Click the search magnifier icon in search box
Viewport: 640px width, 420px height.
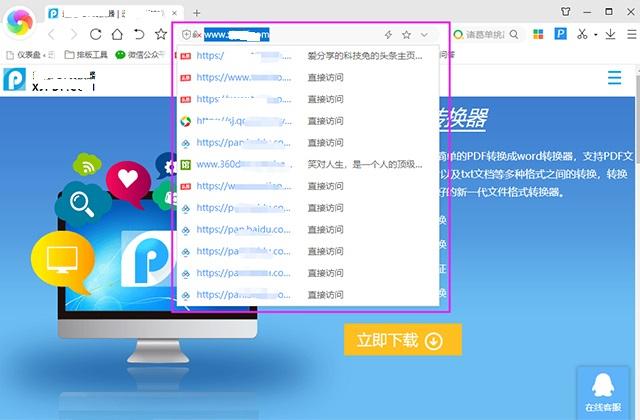(514, 35)
